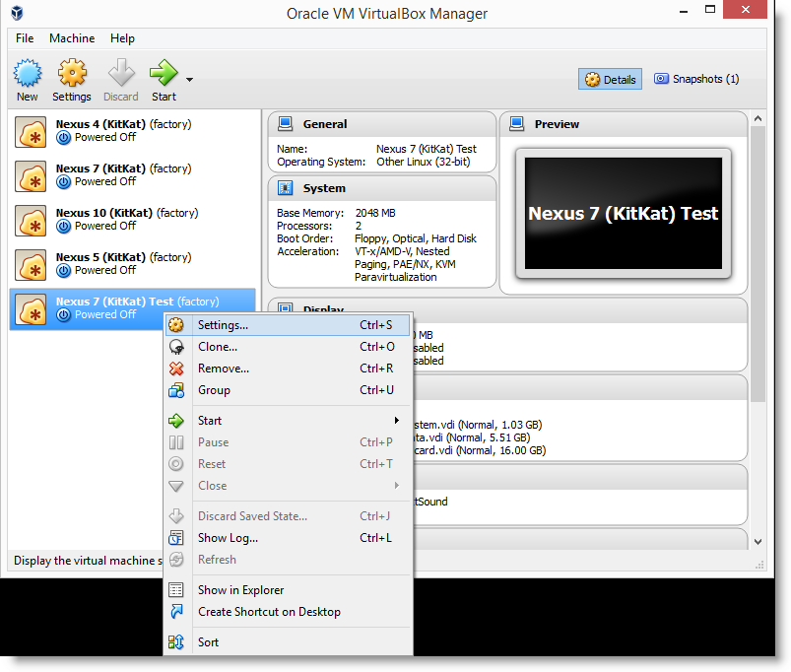Click the New virtual machine icon
This screenshot has height=672, width=791.
[28, 74]
